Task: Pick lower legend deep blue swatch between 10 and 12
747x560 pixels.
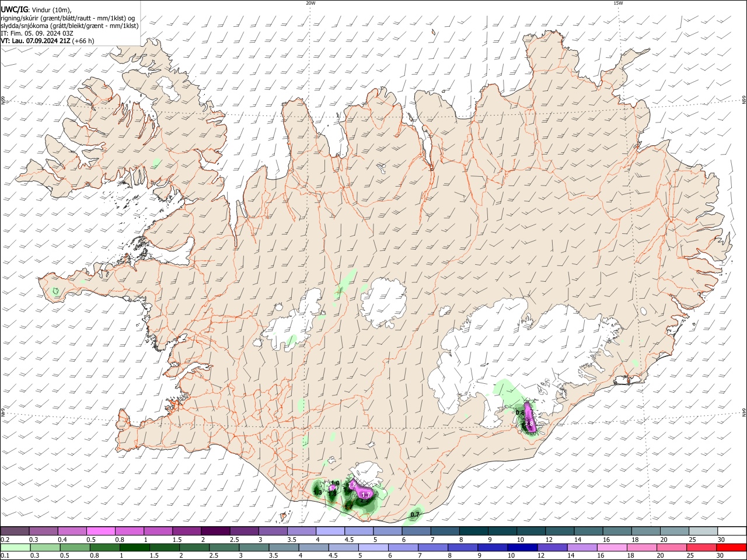Action: (x=522, y=547)
